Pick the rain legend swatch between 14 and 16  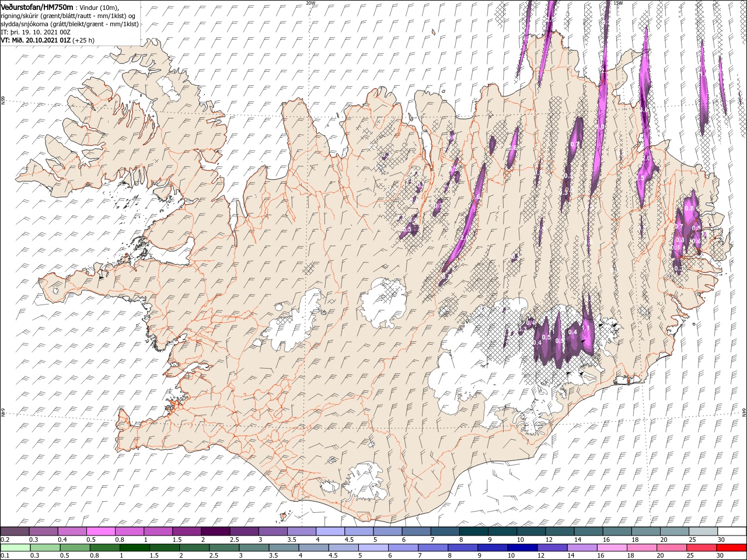pyautogui.click(x=582, y=548)
